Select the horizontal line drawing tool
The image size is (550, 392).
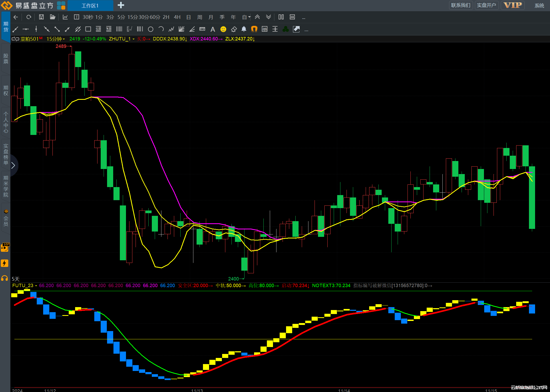point(26,29)
